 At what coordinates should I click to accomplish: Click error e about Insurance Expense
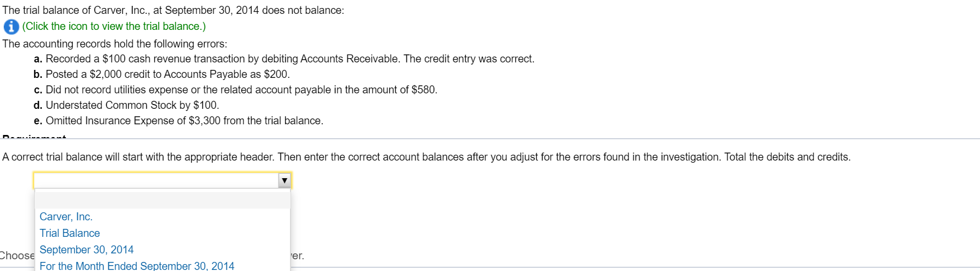click(x=178, y=121)
